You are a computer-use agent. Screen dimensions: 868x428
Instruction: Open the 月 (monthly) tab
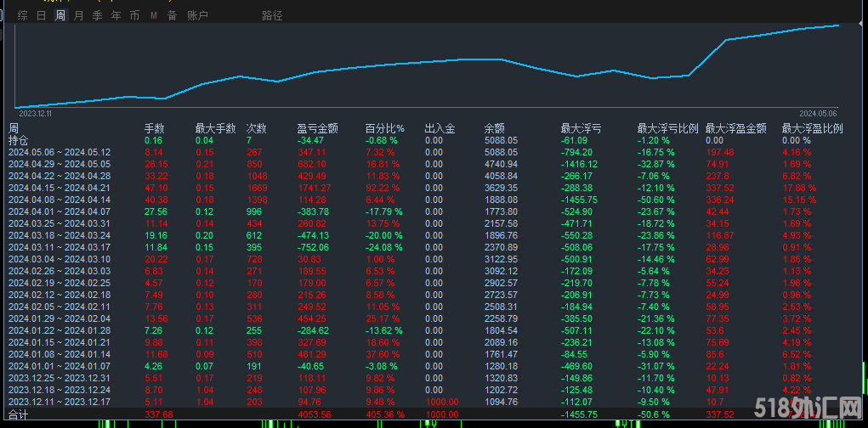coord(78,15)
